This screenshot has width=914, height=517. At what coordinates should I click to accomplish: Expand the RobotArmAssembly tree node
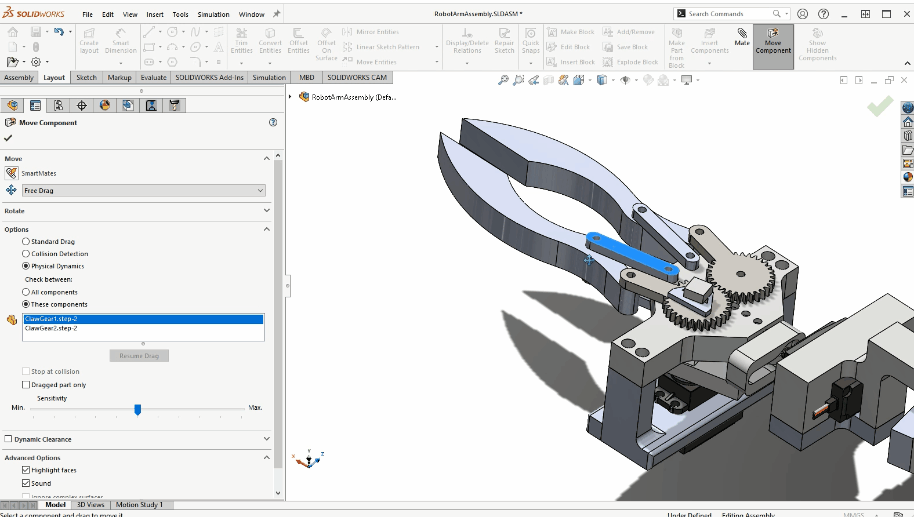point(290,97)
